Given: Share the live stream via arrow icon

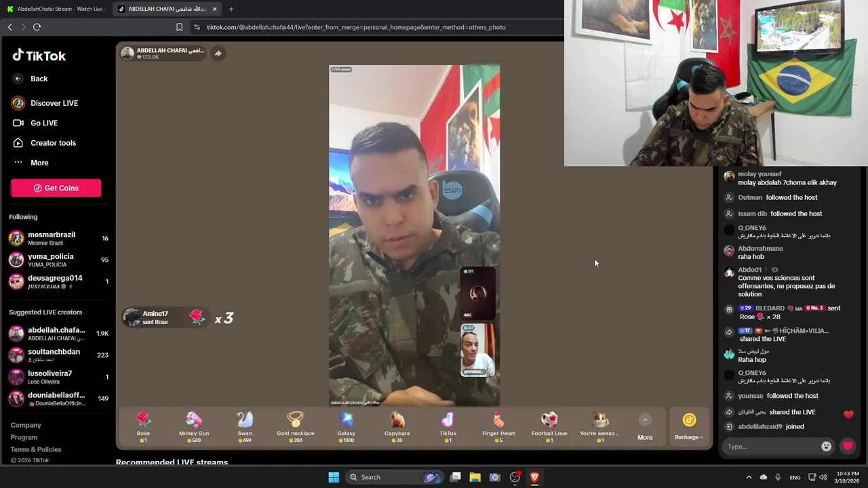Looking at the screenshot, I should click(218, 53).
